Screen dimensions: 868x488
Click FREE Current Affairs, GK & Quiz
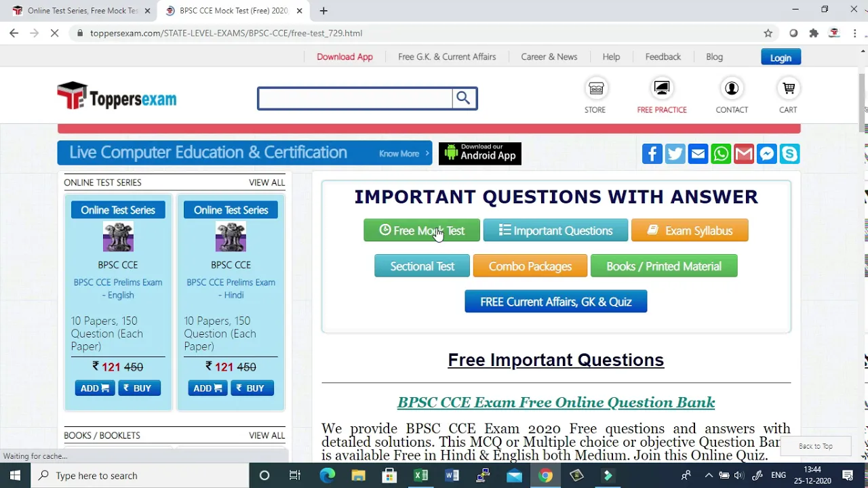point(556,302)
